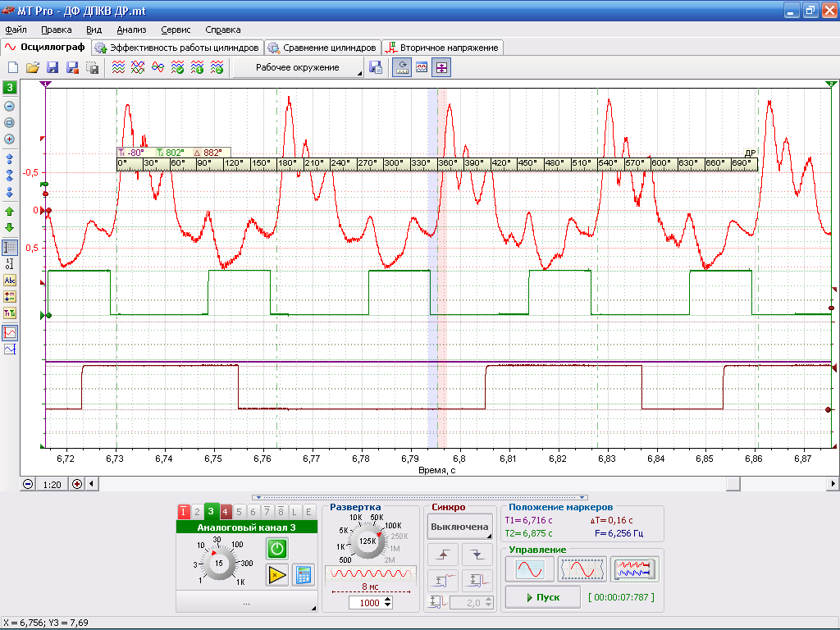
Task: Open the Выключена sync mode dropdown
Action: 459,527
